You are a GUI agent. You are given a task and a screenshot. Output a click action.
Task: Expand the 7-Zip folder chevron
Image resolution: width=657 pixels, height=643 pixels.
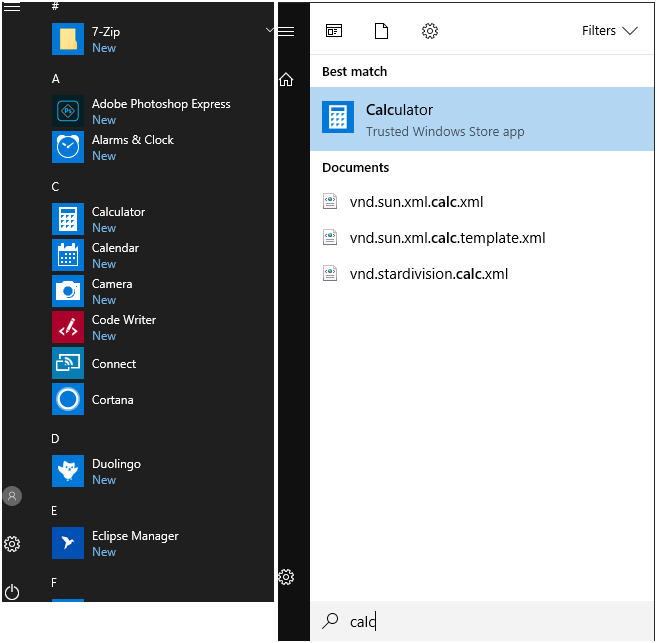click(268, 31)
